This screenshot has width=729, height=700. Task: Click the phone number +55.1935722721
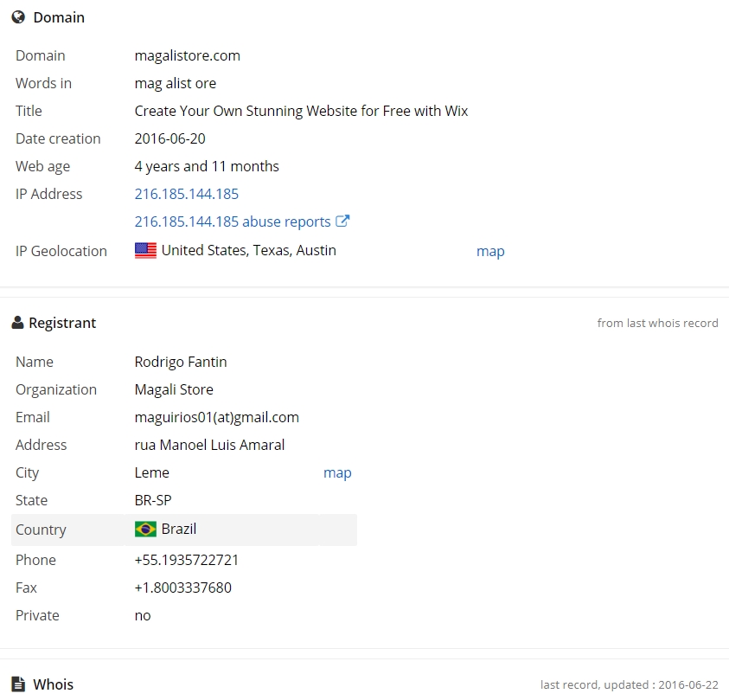coord(187,560)
